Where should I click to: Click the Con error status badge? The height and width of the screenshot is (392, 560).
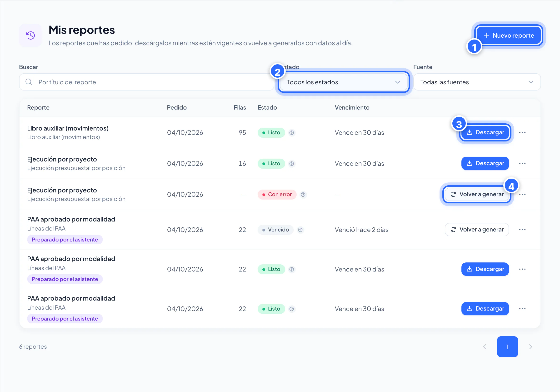(277, 194)
